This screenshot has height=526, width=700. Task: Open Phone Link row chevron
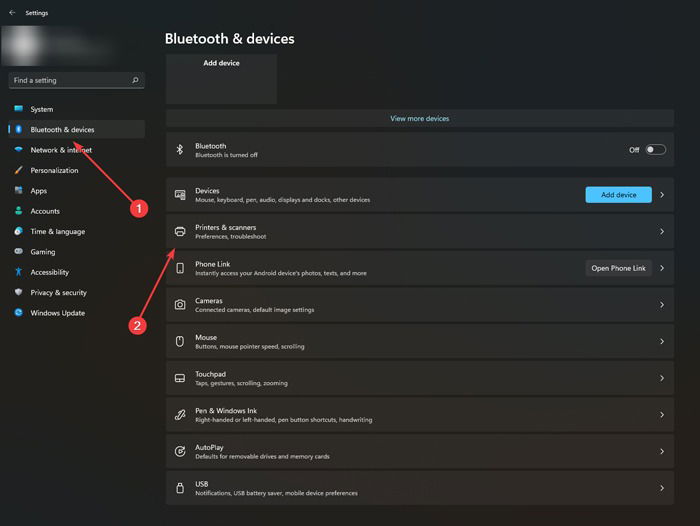click(x=662, y=268)
